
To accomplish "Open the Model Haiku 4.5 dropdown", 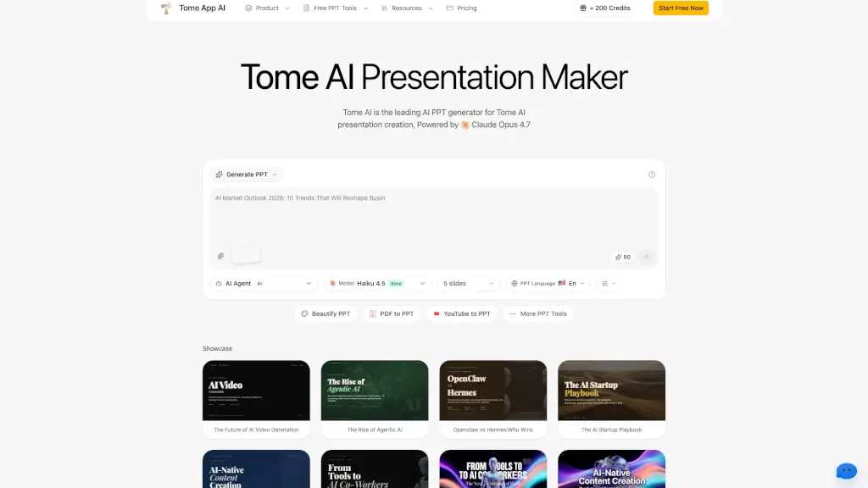I will tap(378, 283).
